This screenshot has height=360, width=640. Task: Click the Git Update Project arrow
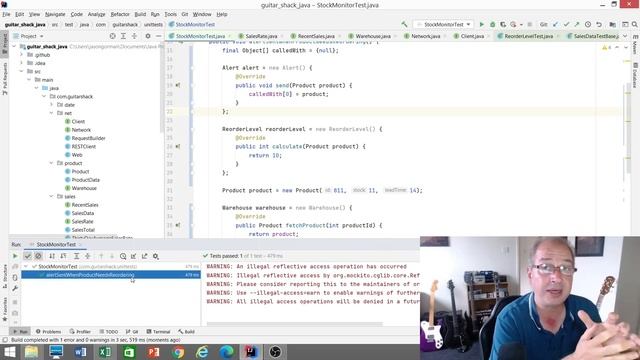click(556, 24)
